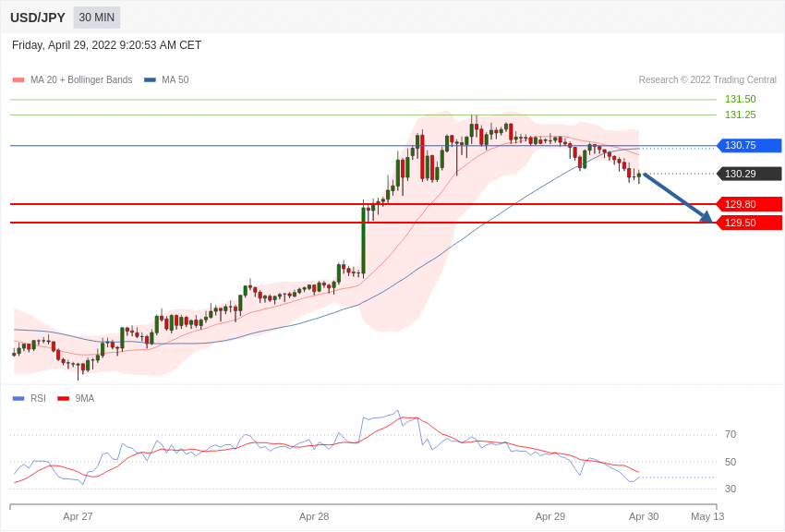Click the MA 20 + Bollinger Bands legend label

pyautogui.click(x=81, y=79)
